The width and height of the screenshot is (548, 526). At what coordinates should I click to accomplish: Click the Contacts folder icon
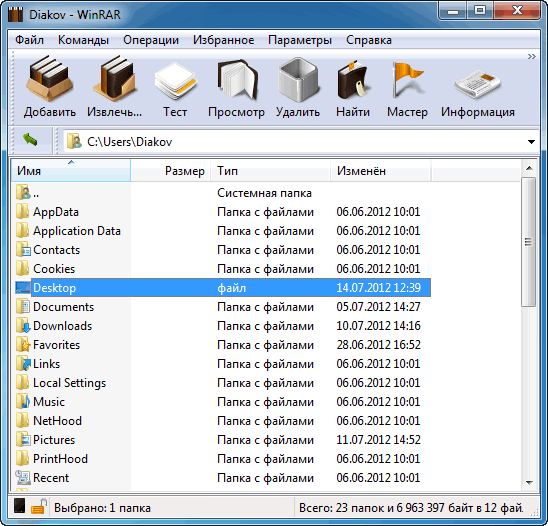[x=23, y=249]
